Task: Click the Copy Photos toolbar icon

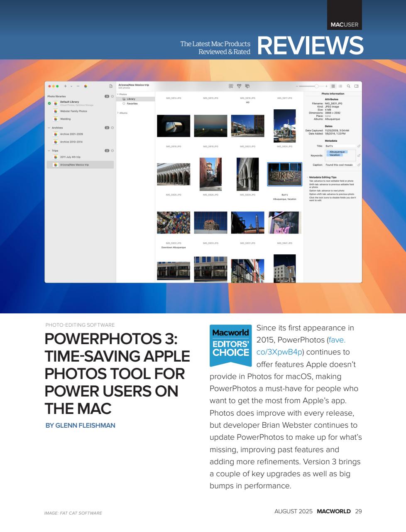Action: [x=248, y=86]
